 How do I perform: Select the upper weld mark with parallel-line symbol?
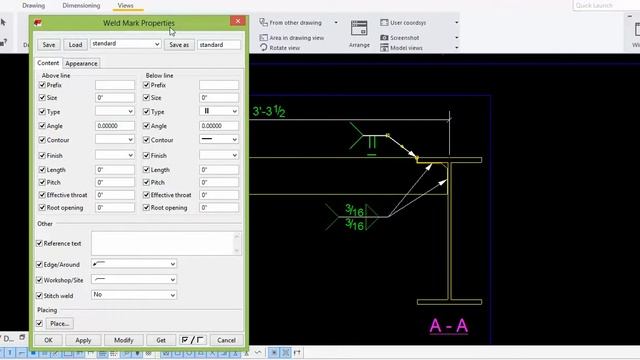click(x=371, y=142)
